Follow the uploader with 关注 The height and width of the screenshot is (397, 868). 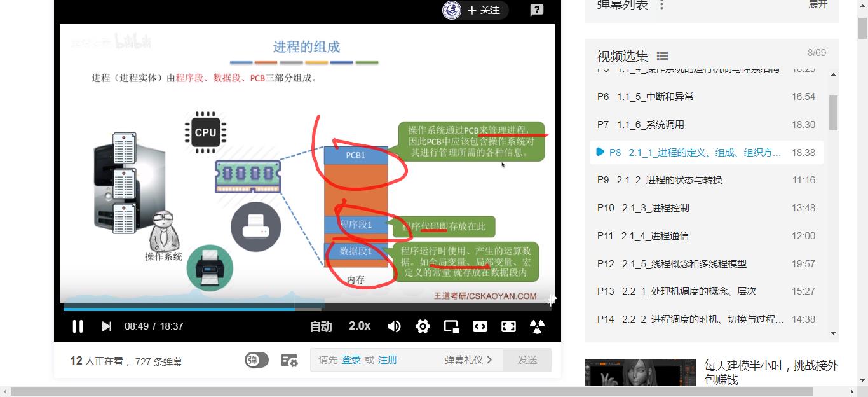[484, 10]
